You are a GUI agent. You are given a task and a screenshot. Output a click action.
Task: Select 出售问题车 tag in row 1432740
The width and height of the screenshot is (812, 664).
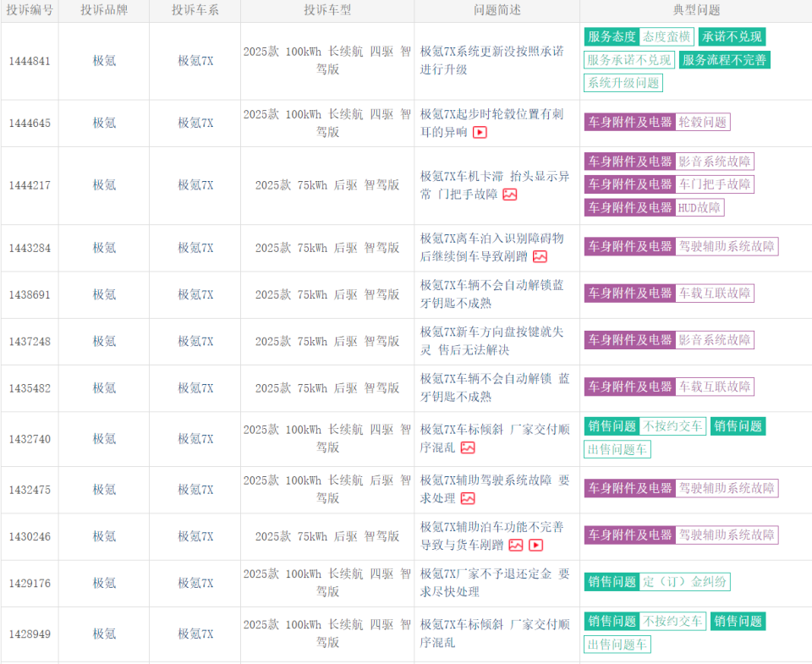click(x=617, y=449)
